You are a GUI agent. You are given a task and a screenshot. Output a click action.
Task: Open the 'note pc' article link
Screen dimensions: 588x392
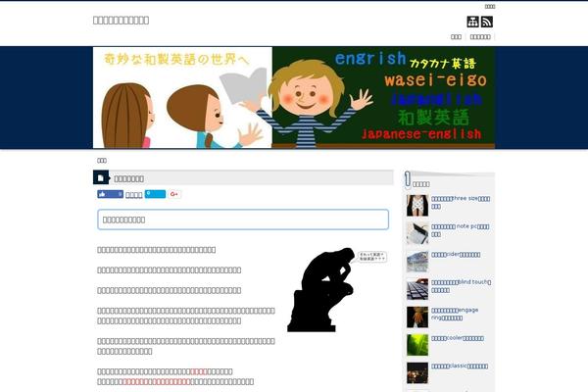click(x=461, y=230)
